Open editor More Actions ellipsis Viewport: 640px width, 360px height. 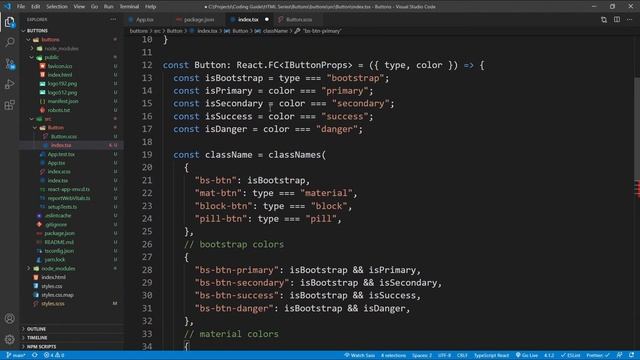630,20
